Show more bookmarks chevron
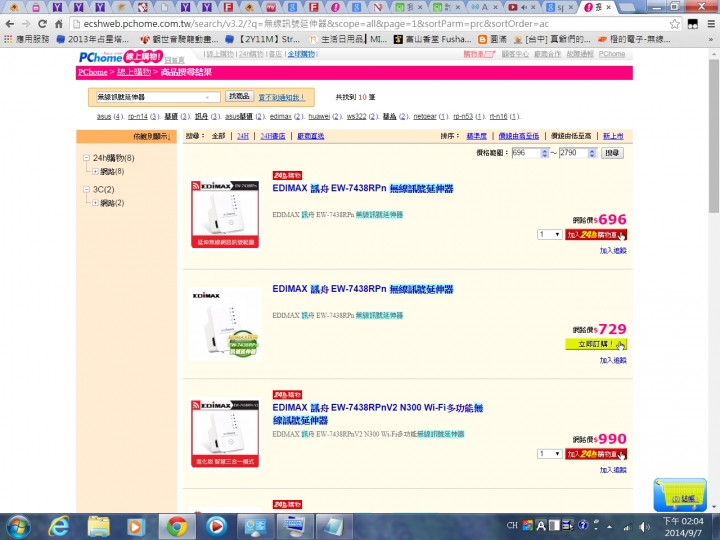The height and width of the screenshot is (540, 720). 711,39
